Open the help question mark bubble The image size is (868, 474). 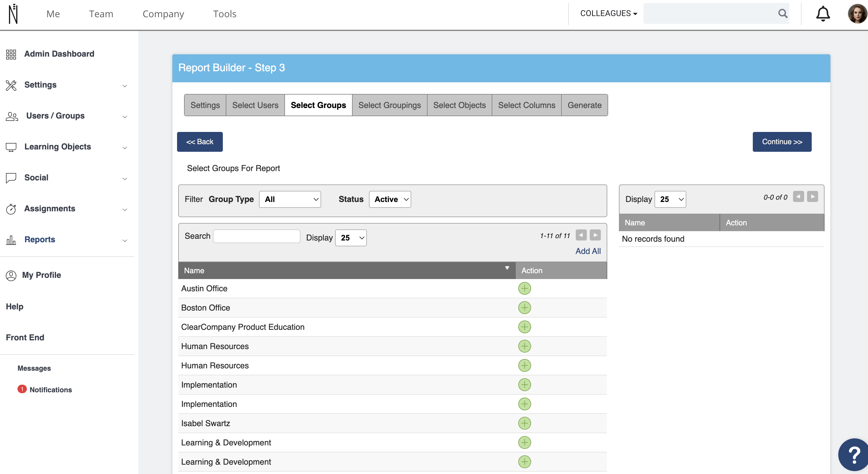point(853,455)
